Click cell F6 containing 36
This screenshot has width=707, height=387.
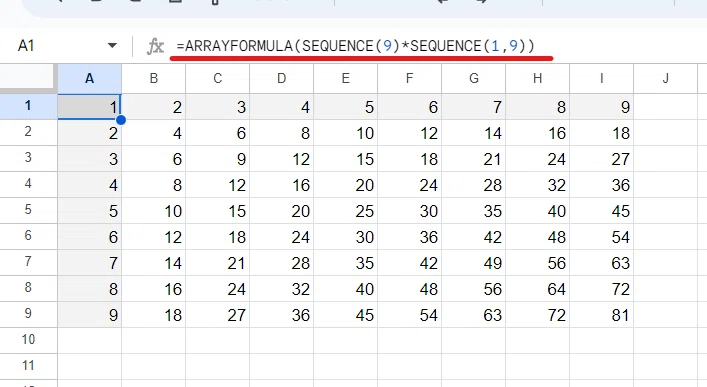coord(410,236)
